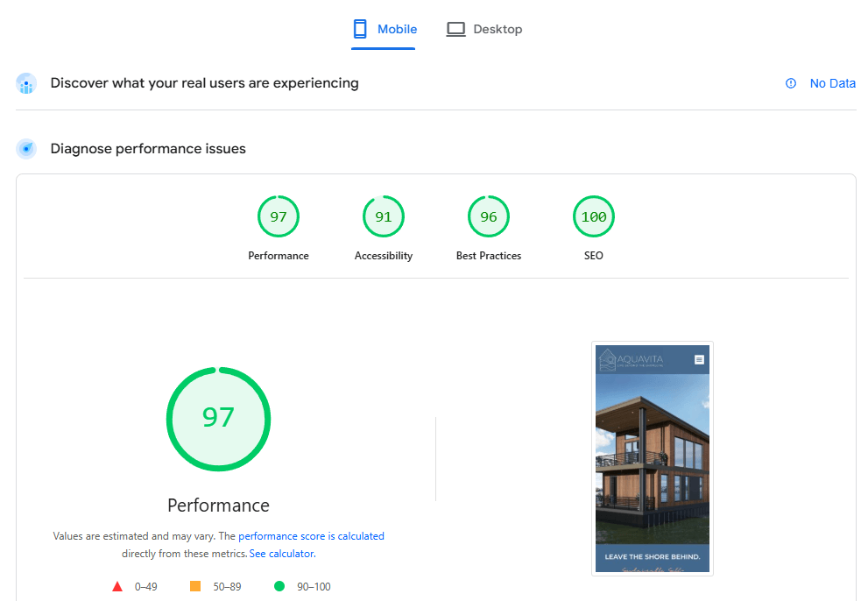Open the See calculator link
The image size is (868, 601).
(x=280, y=553)
